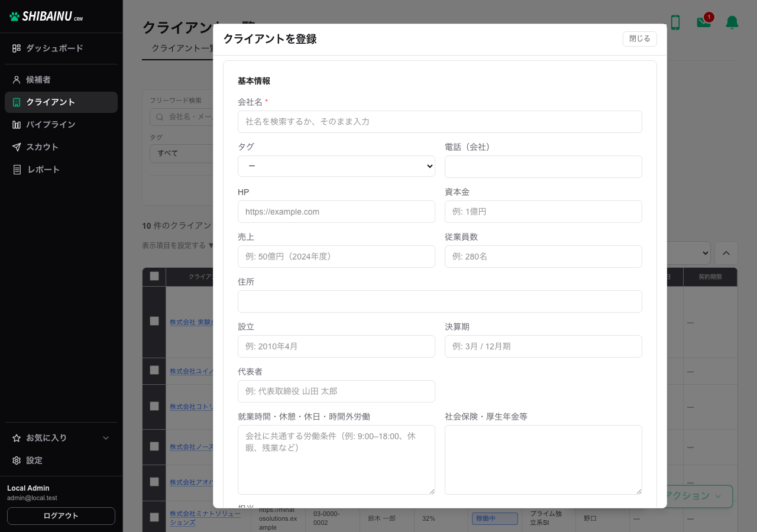The width and height of the screenshot is (757, 532).
Task: Click the レポート document icon
Action: 17,170
